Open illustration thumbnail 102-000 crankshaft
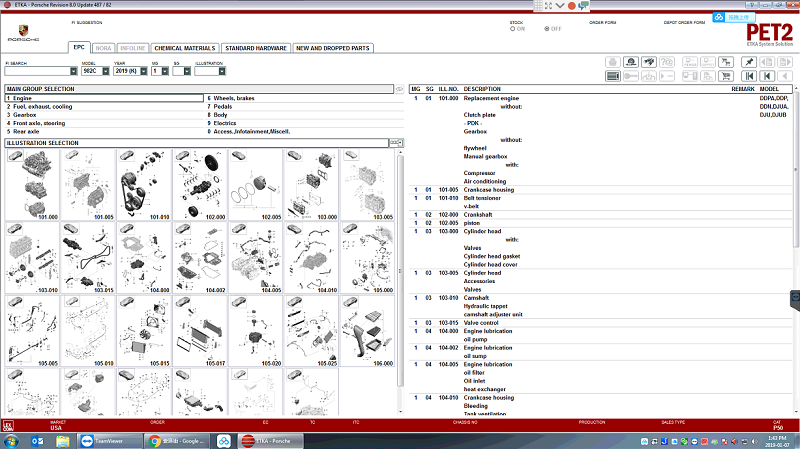 tap(200, 185)
